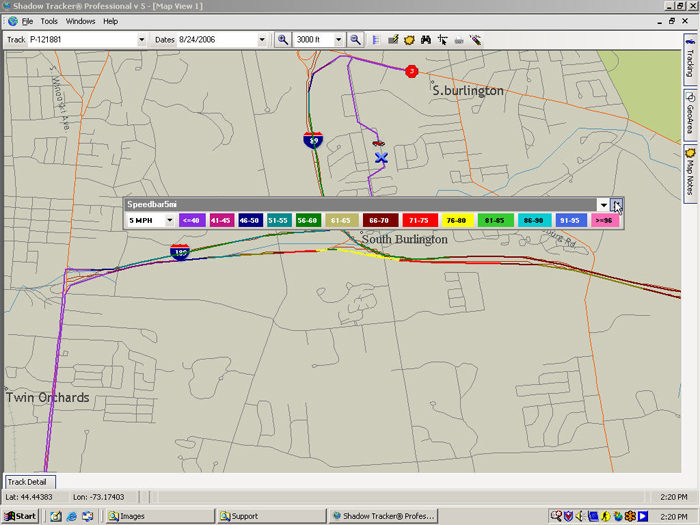Viewport: 700px width, 525px height.
Task: Click the 56-60 dark green speed swatch
Action: (x=308, y=220)
